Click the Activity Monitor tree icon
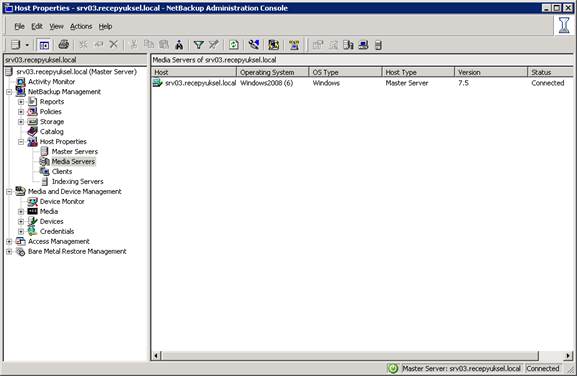The image size is (577, 376). pos(21,82)
